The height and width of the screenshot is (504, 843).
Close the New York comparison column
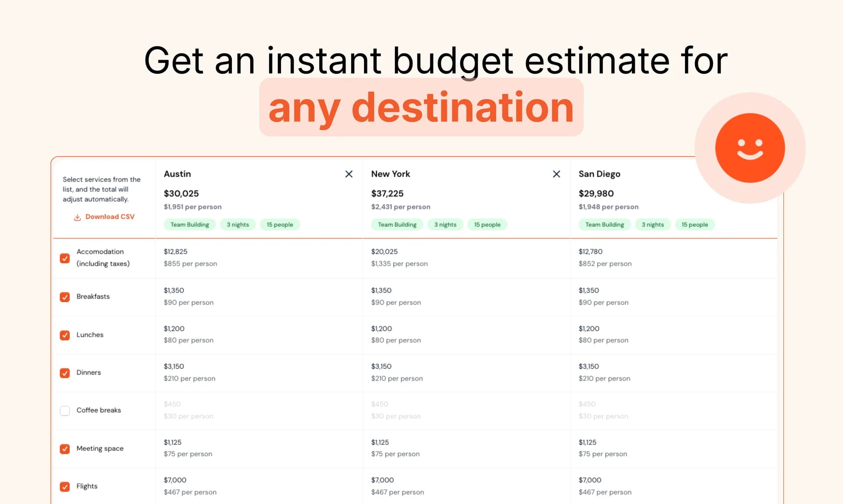[x=556, y=174]
